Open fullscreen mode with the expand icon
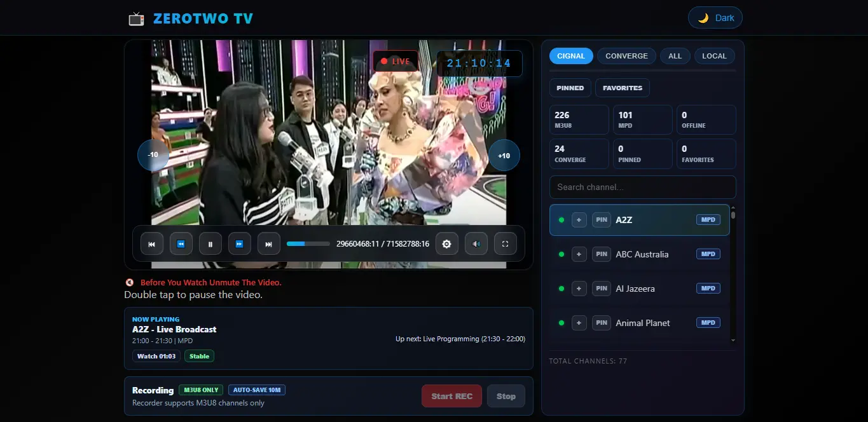The height and width of the screenshot is (422, 868). tap(506, 243)
